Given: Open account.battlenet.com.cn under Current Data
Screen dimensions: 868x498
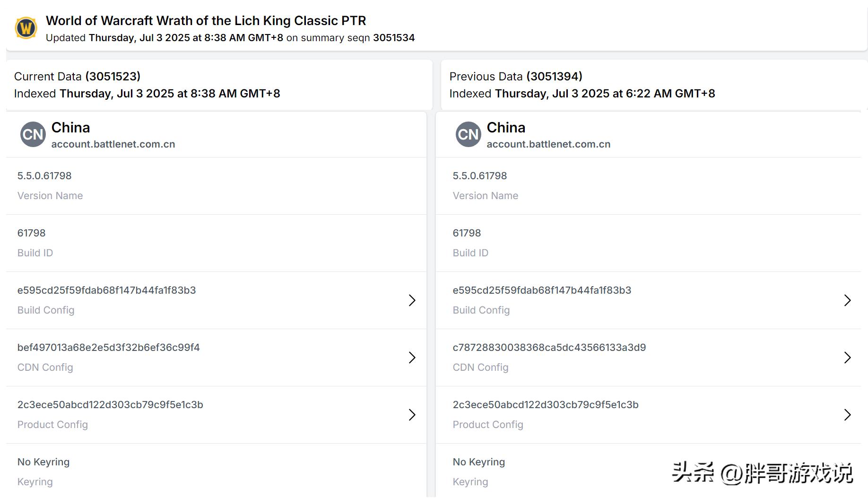Looking at the screenshot, I should (x=113, y=144).
